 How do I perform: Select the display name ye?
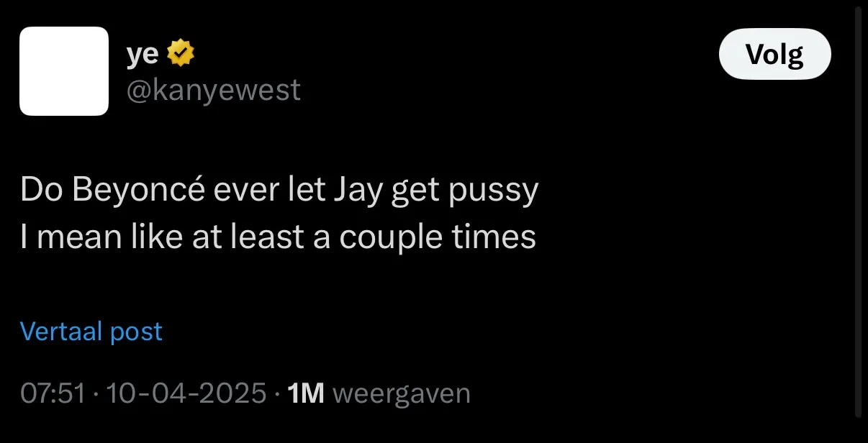coord(143,55)
